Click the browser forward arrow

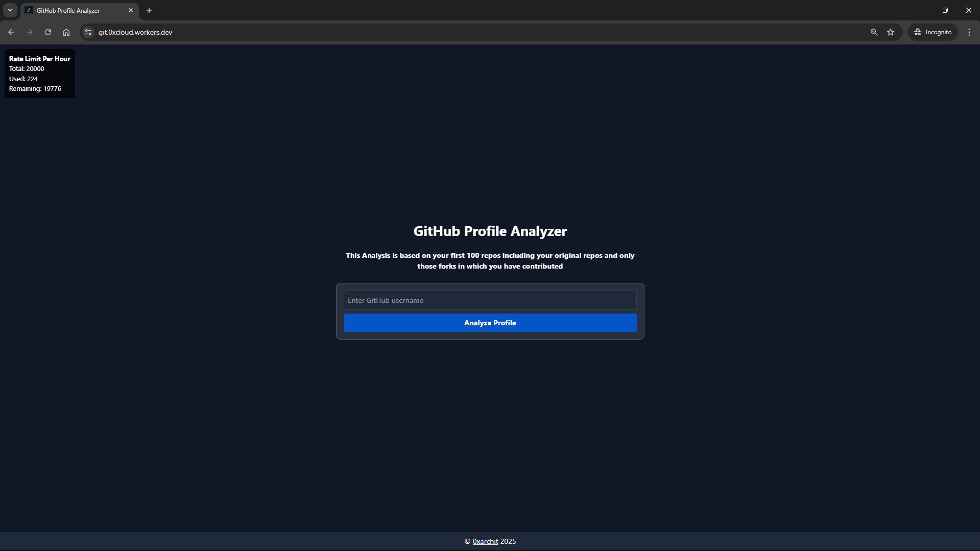click(x=30, y=32)
